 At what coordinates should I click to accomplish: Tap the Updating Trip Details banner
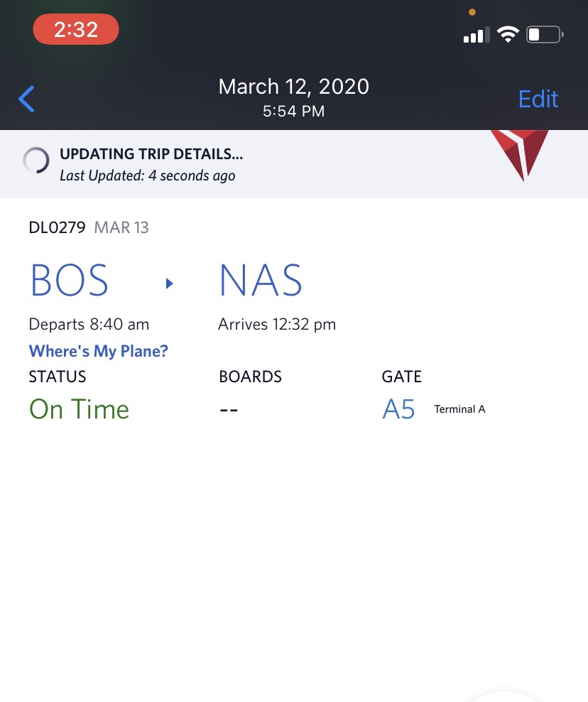[294, 164]
